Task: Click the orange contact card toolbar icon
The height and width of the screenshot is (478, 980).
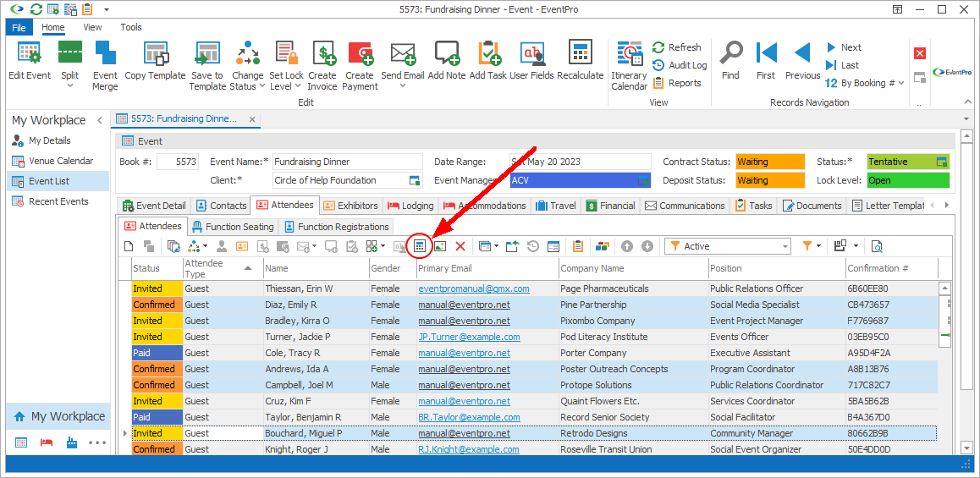Action: pos(242,246)
